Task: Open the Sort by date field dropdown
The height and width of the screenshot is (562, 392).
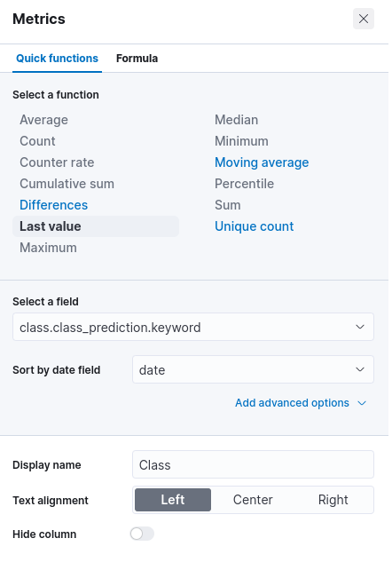Action: (253, 369)
